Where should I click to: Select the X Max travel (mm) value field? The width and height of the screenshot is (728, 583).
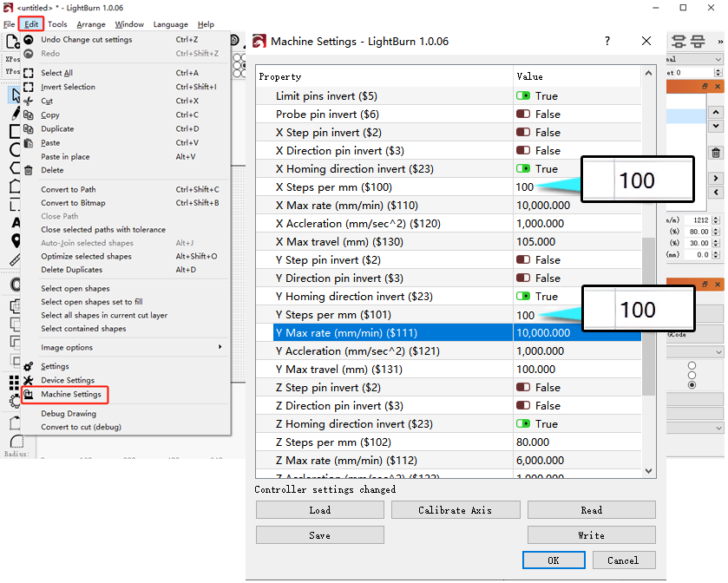coord(577,242)
